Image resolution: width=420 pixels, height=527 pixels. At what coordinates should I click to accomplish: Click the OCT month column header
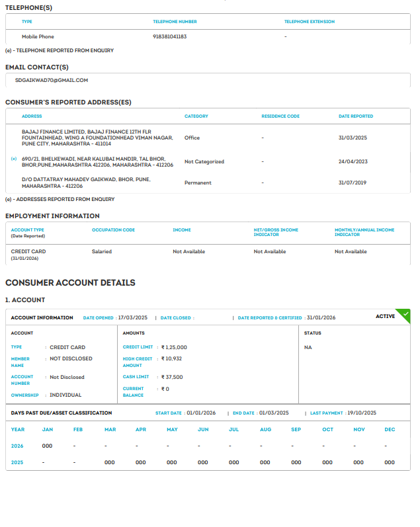328,430
